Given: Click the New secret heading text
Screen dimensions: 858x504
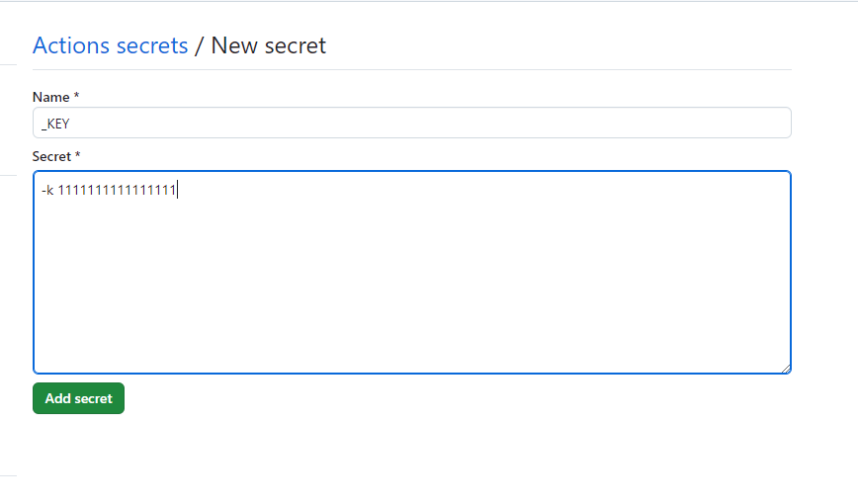Looking at the screenshot, I should coord(268,45).
